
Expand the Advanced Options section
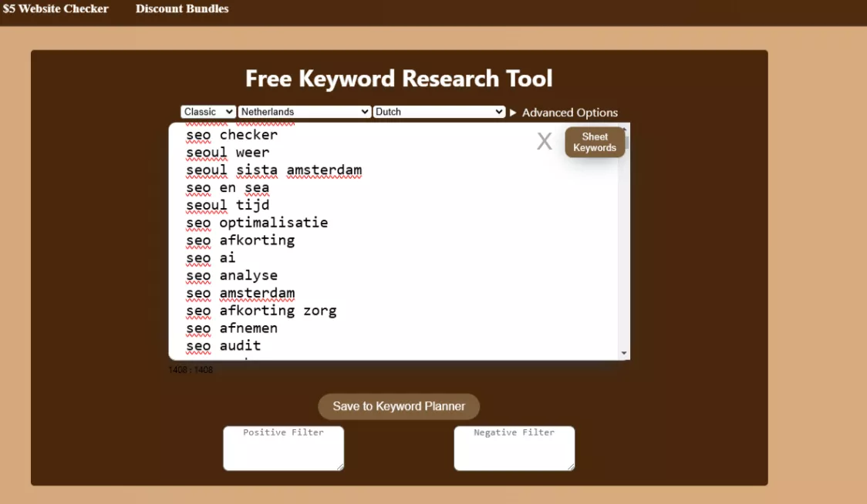568,112
